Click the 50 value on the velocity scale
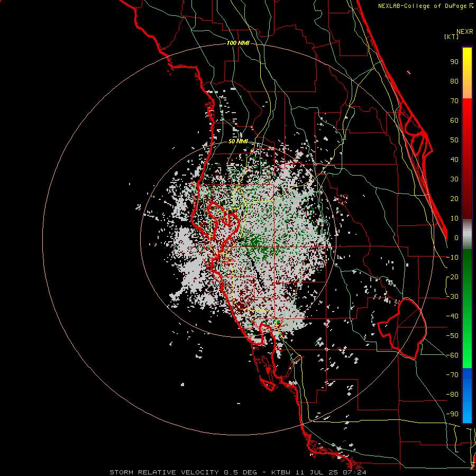The width and height of the screenshot is (476, 476). point(454,140)
